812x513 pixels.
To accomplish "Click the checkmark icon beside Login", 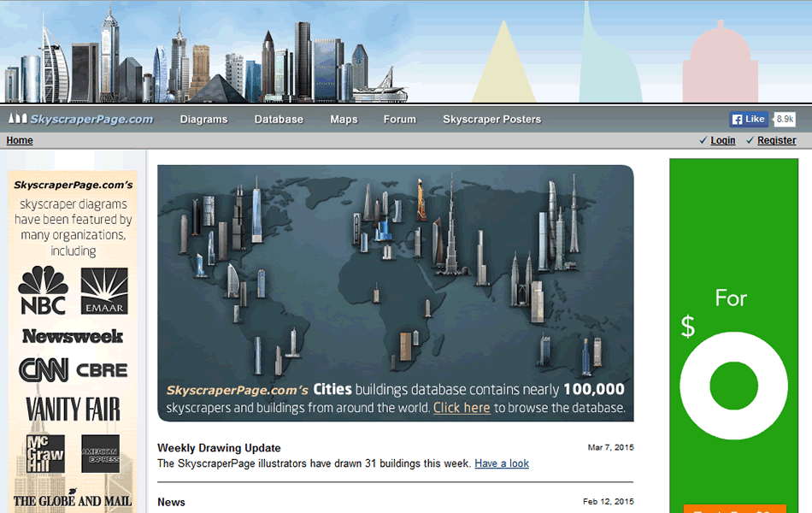I will pos(703,140).
